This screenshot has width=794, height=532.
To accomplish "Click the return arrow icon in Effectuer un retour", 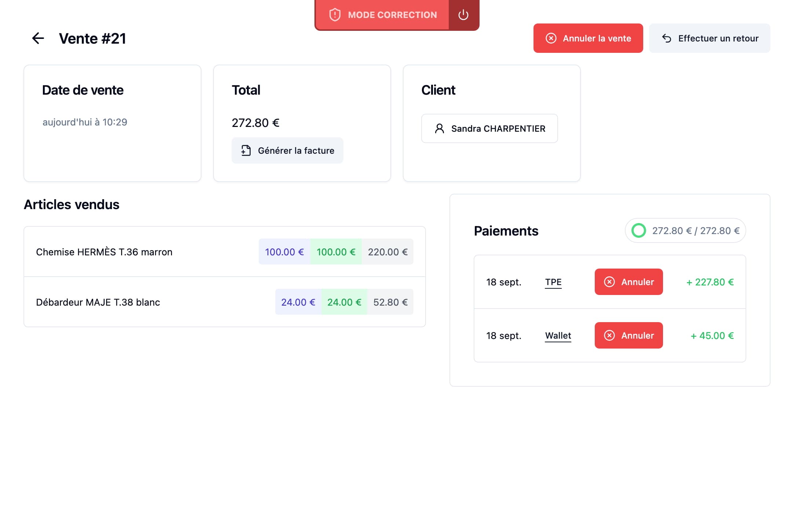I will point(666,38).
